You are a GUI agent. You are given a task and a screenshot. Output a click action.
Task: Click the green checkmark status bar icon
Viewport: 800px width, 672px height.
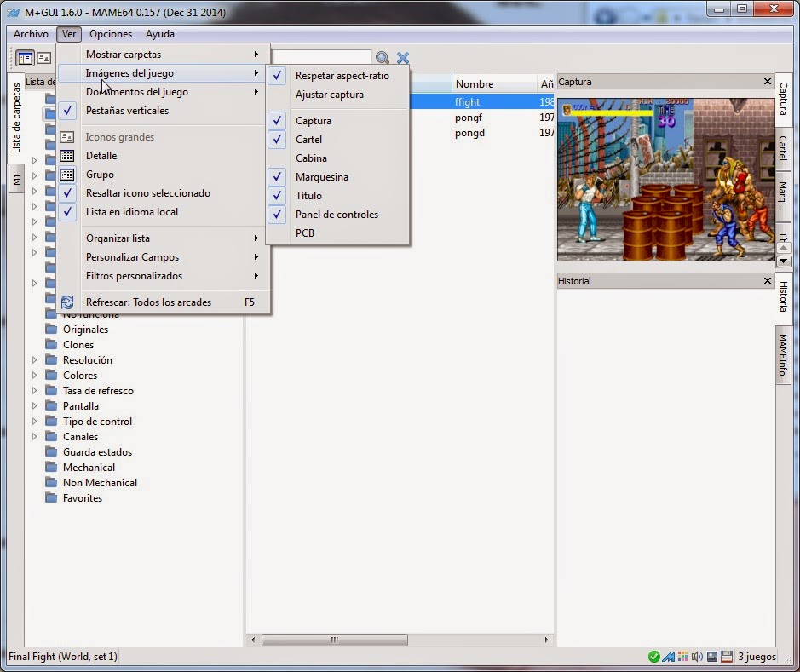(653, 657)
